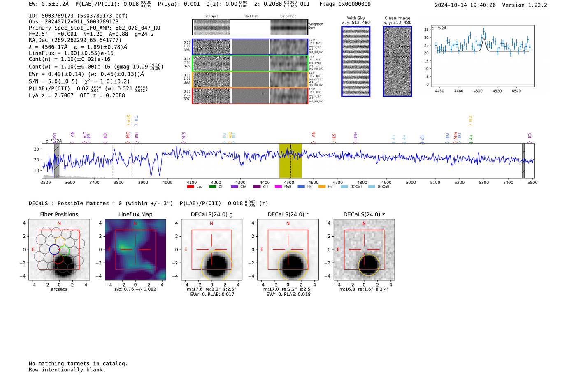
Task: Click the 'LineFlux = 1.90(±0.55)e-16' value
Action: click(71, 53)
